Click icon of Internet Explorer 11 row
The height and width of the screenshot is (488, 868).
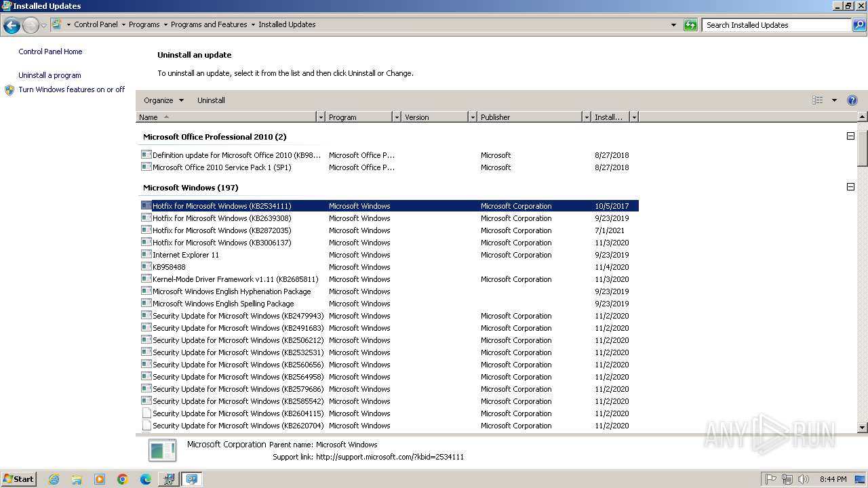(146, 254)
